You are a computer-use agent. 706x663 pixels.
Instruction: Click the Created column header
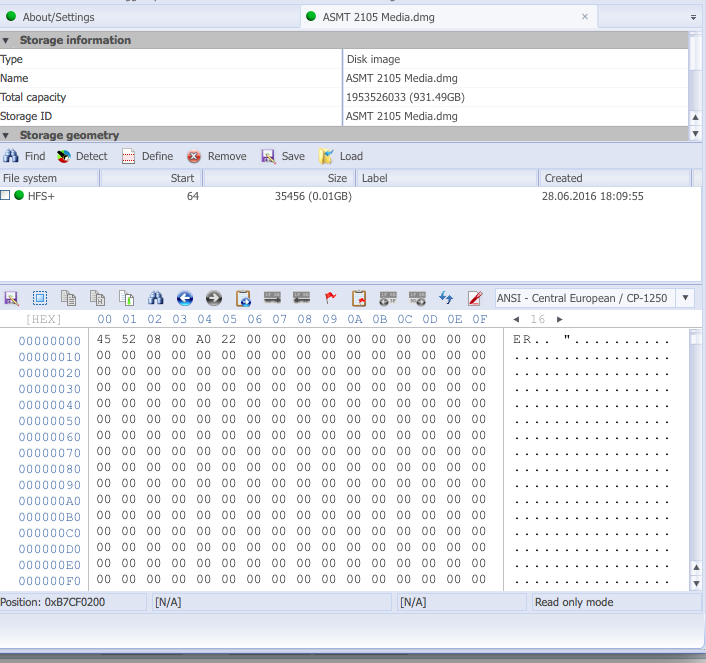click(615, 178)
